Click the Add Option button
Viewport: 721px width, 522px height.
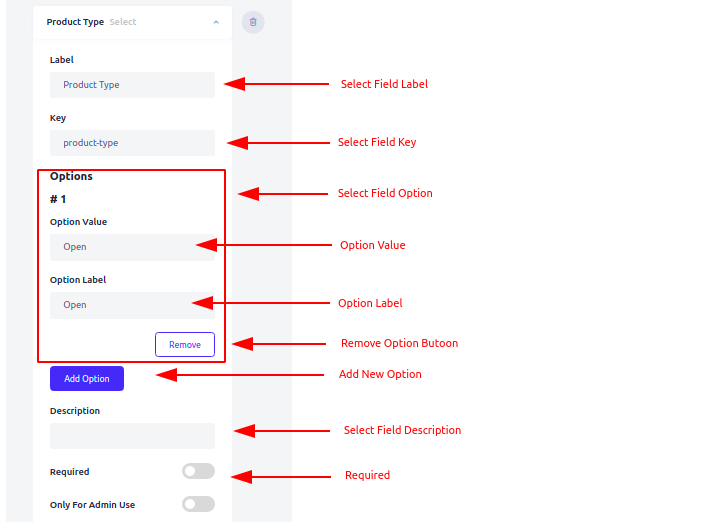(x=87, y=379)
